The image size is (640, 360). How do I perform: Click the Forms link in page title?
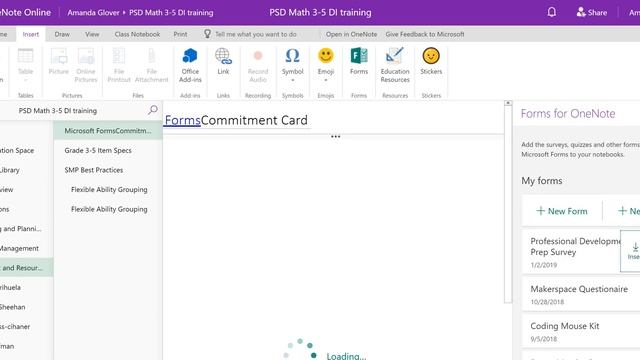pyautogui.click(x=182, y=120)
